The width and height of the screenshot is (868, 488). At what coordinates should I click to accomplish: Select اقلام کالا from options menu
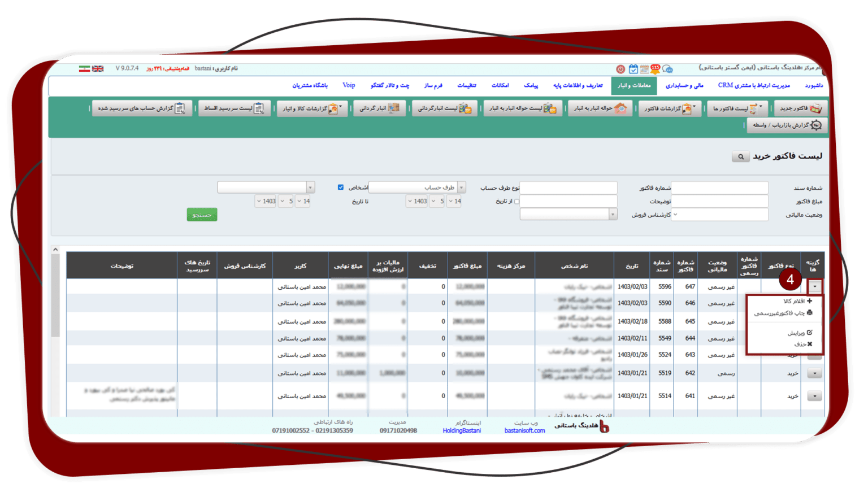(x=797, y=302)
